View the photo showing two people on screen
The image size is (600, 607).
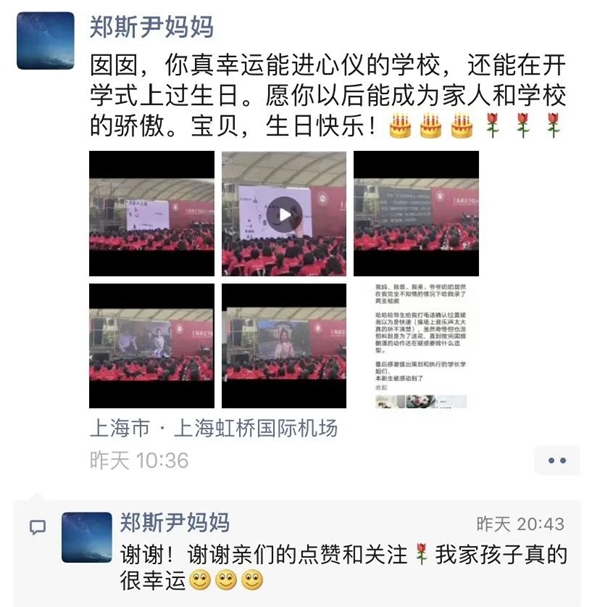click(x=151, y=346)
